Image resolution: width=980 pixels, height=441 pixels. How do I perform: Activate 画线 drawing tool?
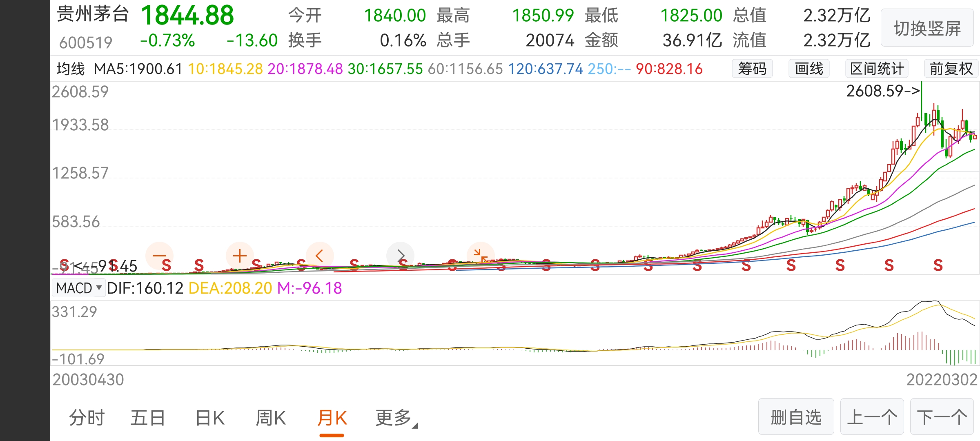(809, 69)
